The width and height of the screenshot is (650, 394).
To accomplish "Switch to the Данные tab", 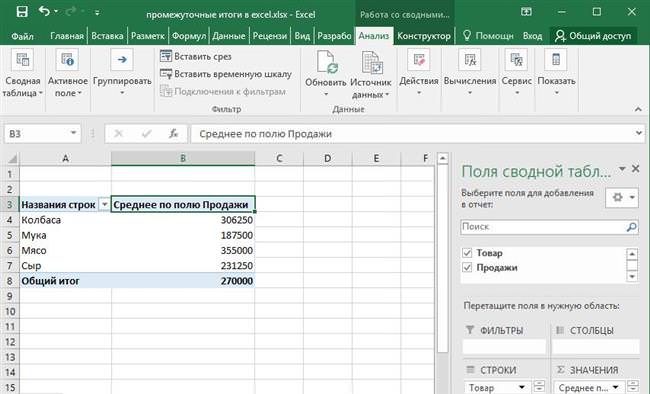I will (x=229, y=36).
